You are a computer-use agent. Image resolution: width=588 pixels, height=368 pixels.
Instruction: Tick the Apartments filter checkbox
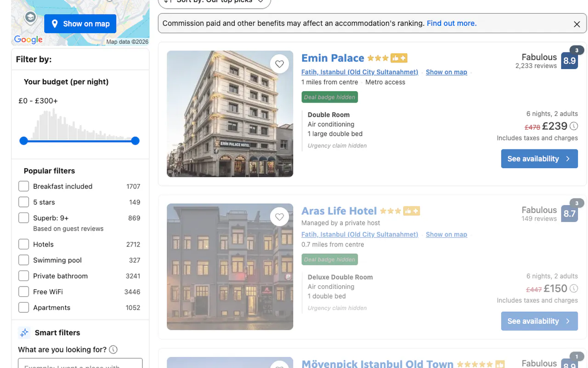(x=23, y=308)
